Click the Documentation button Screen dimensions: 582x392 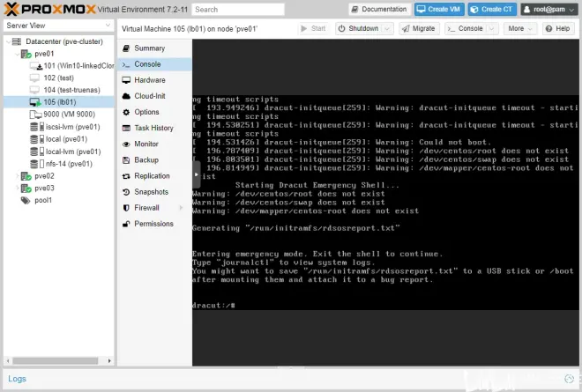[379, 10]
